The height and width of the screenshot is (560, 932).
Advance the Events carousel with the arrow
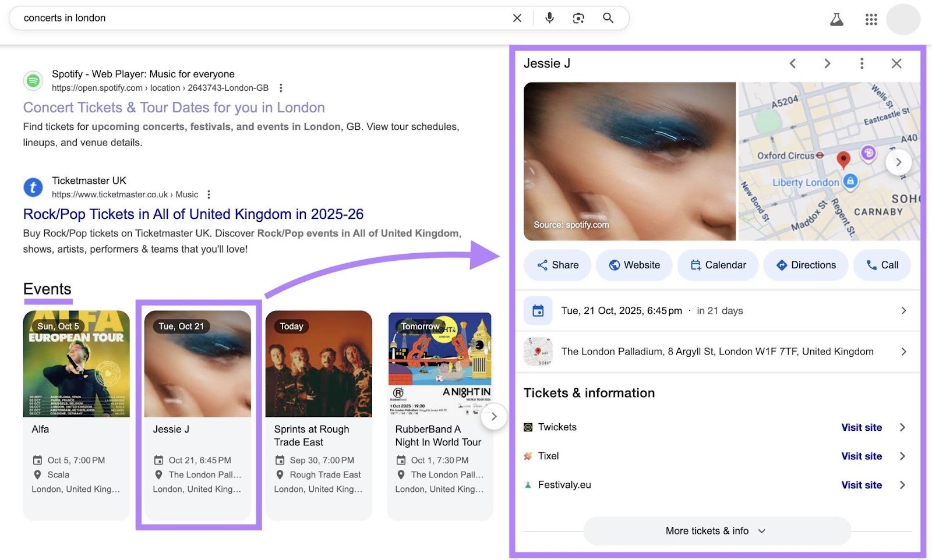click(493, 417)
